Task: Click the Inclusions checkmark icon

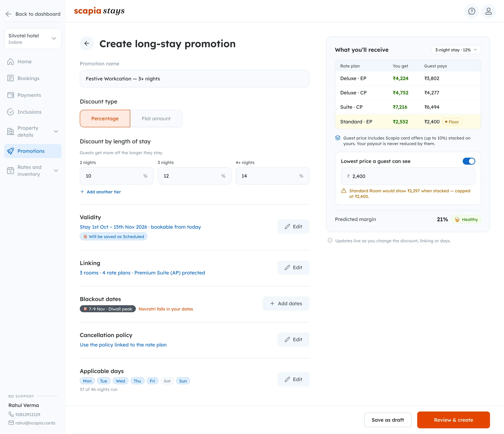Action: [11, 112]
